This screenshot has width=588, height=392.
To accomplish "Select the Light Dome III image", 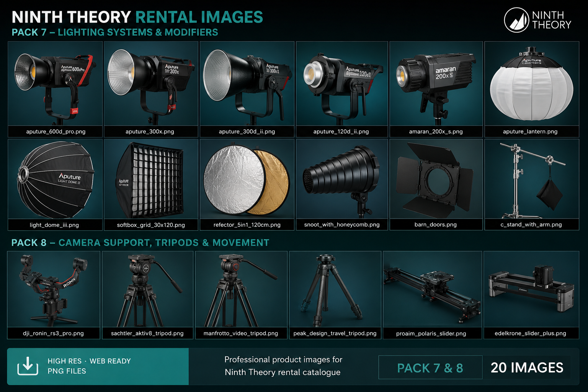I will pos(55,179).
